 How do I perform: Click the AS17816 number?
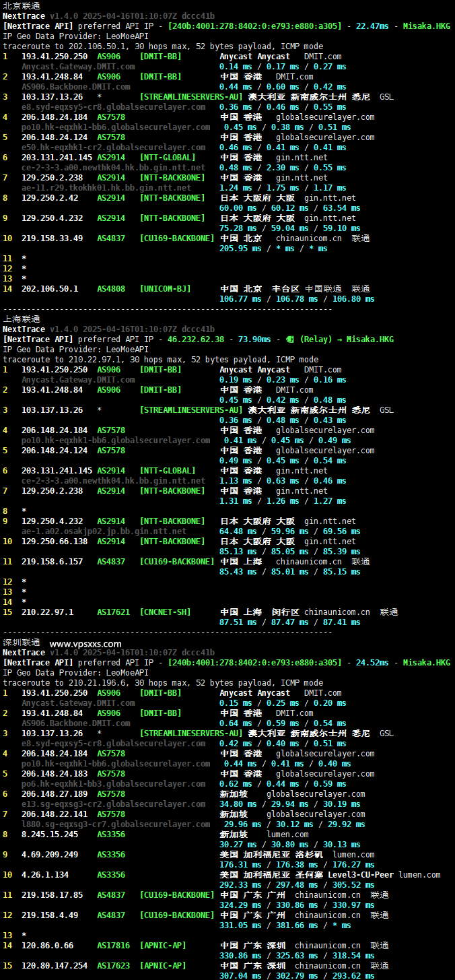pos(113,946)
